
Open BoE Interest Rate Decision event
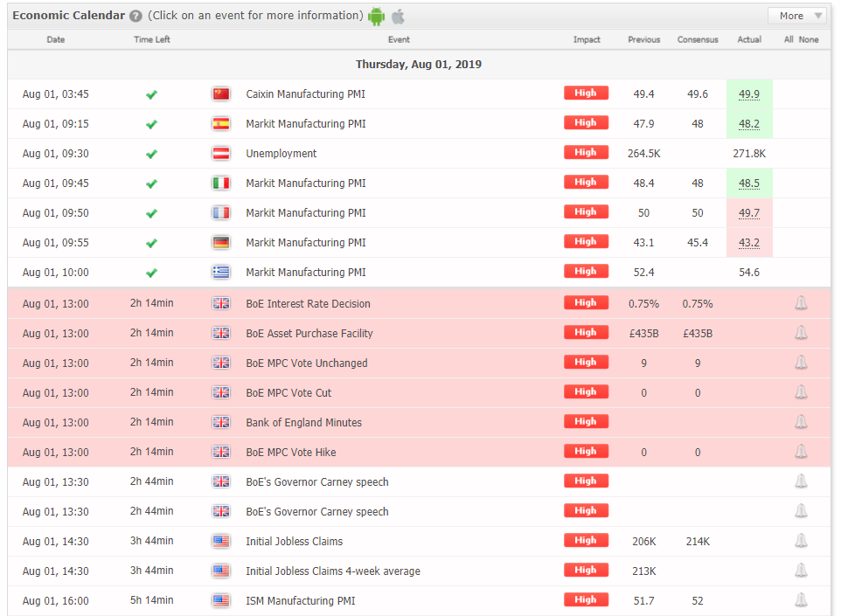[308, 303]
